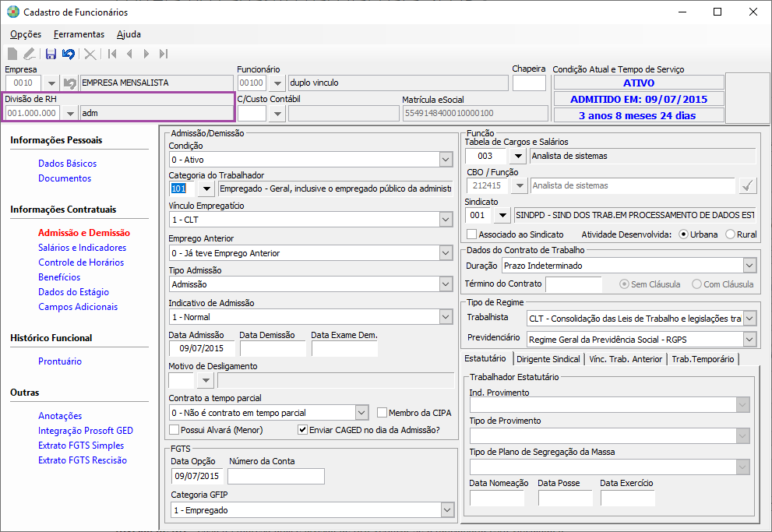This screenshot has height=532, width=772.
Task: Open the Ajuda menu
Action: point(129,34)
